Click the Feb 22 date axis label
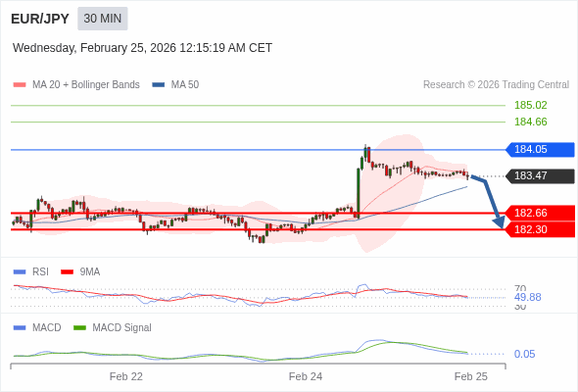The height and width of the screenshot is (392, 578). pyautogui.click(x=126, y=376)
